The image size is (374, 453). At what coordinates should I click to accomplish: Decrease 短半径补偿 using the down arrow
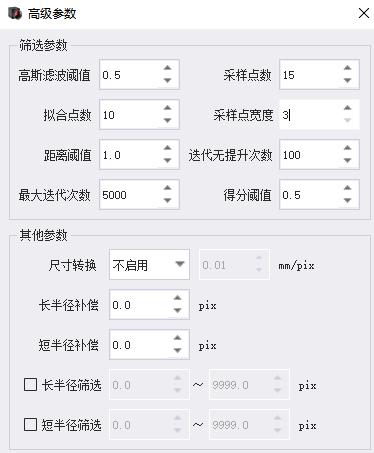point(177,351)
